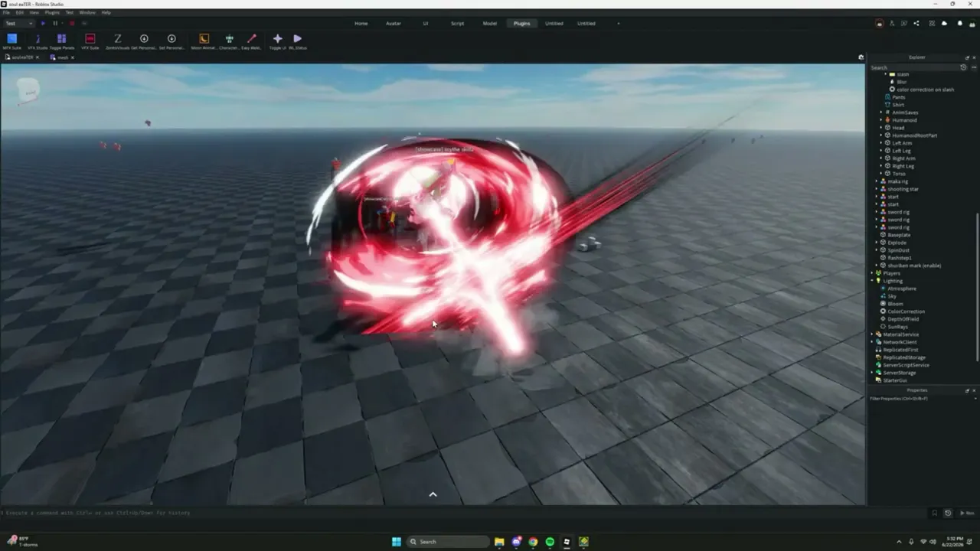Select the Bloom effect
This screenshot has width=980, height=551.
pos(895,304)
